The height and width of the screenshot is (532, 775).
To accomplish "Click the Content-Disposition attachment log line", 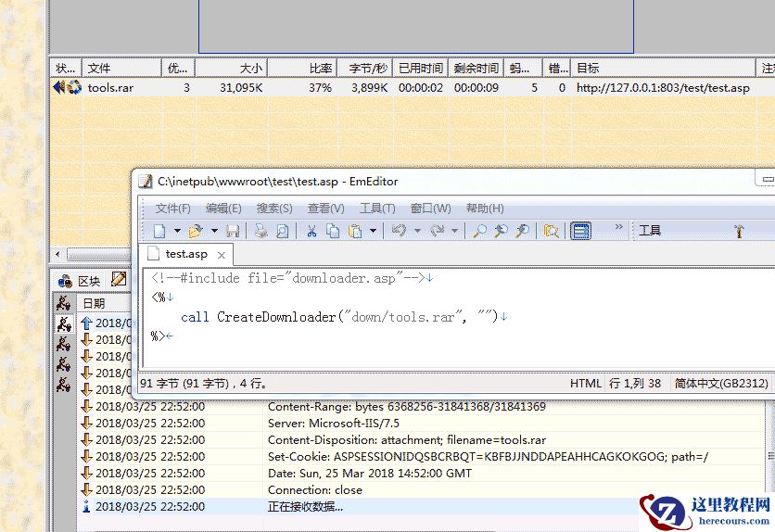I will click(x=407, y=440).
